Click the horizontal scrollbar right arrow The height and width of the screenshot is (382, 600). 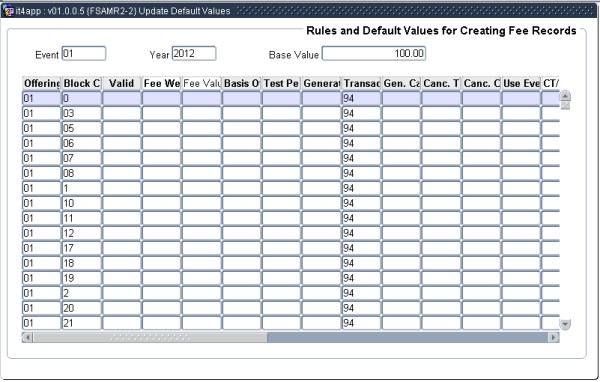[553, 338]
